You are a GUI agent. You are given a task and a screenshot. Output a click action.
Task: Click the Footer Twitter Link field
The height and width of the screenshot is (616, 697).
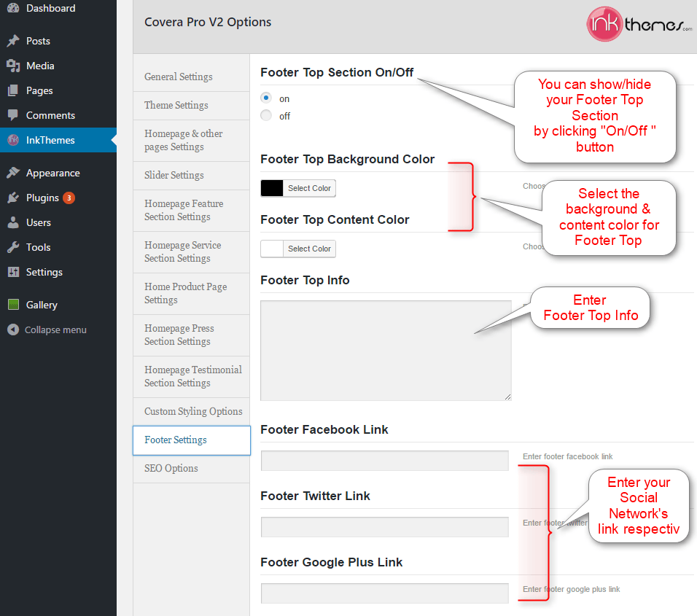pyautogui.click(x=384, y=526)
